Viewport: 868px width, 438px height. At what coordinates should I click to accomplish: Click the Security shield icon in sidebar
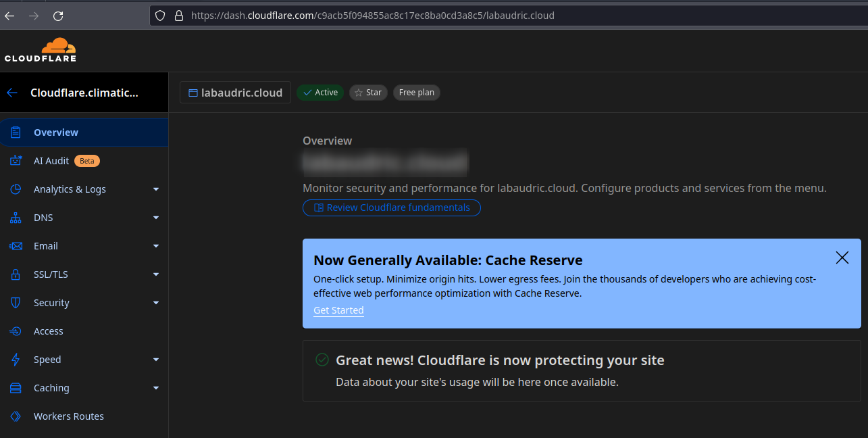pyautogui.click(x=16, y=303)
